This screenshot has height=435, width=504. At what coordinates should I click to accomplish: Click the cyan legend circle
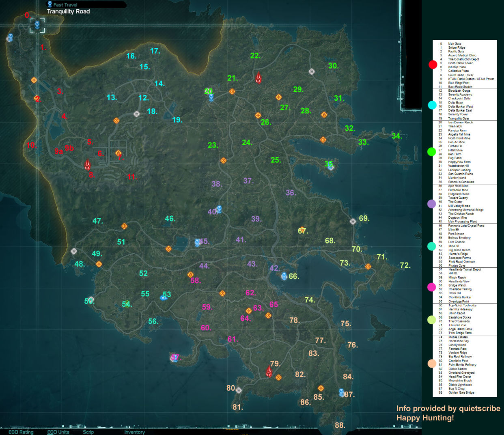coord(432,105)
